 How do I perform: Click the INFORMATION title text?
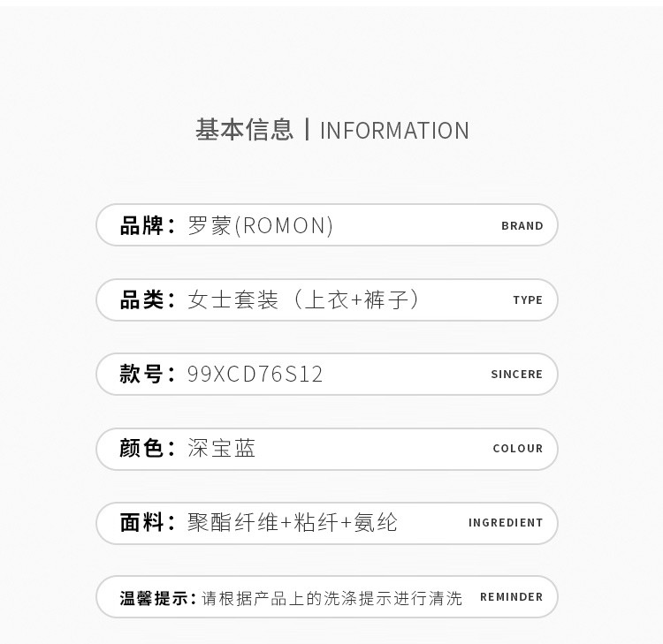coord(394,131)
